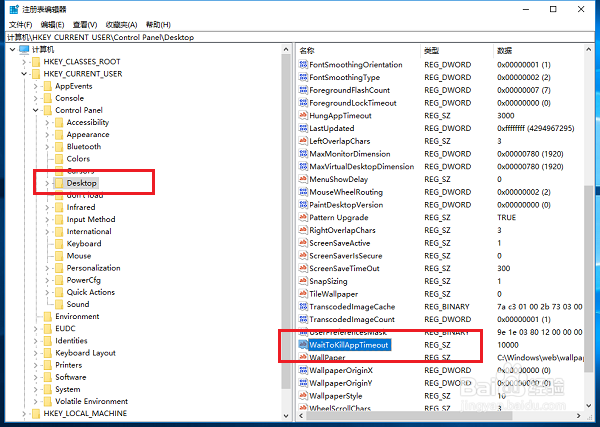Select the Quick Actions key

point(90,292)
